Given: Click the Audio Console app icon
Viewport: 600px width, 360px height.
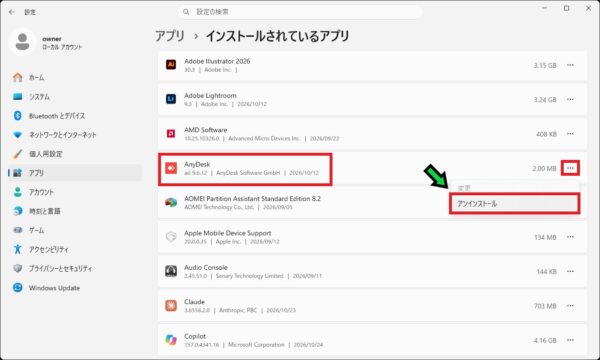Looking at the screenshot, I should click(x=171, y=271).
